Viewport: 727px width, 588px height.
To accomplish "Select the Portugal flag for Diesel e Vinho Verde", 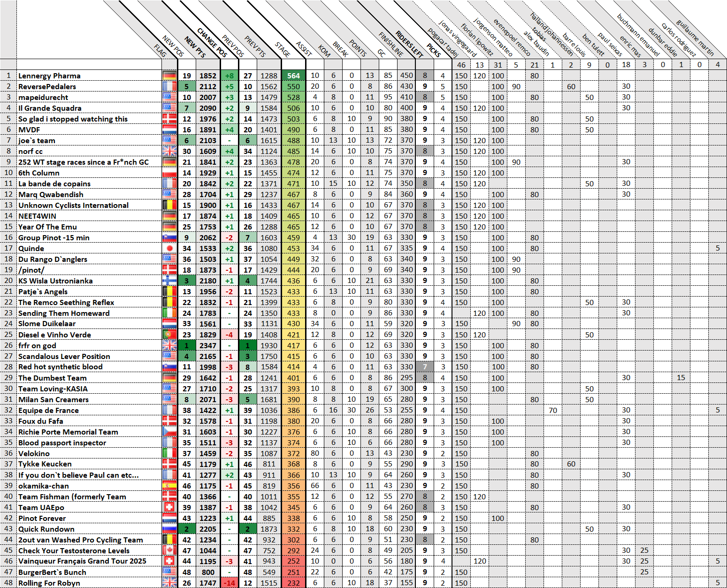I will 169,335.
